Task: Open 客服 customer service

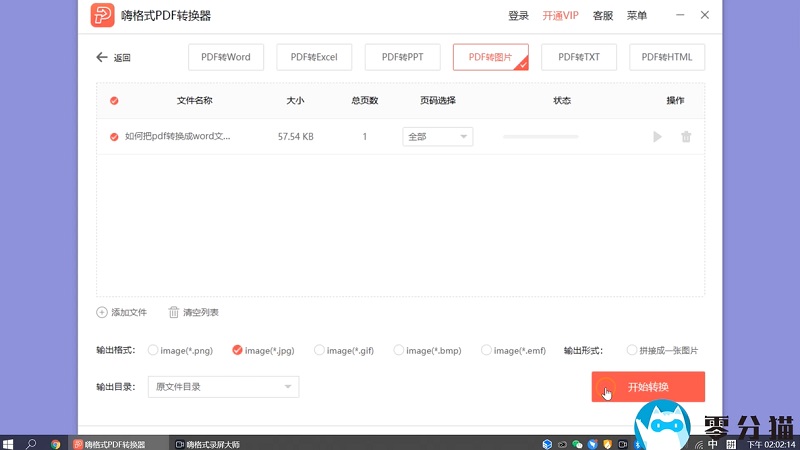Action: (603, 16)
